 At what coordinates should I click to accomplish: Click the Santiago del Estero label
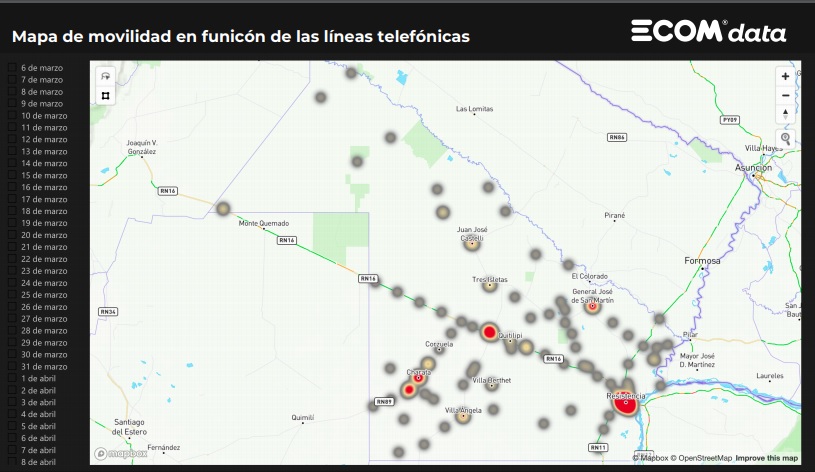tap(129, 427)
